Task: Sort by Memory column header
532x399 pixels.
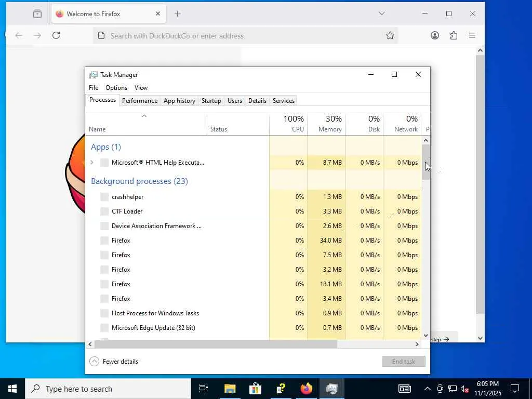Action: click(x=326, y=124)
